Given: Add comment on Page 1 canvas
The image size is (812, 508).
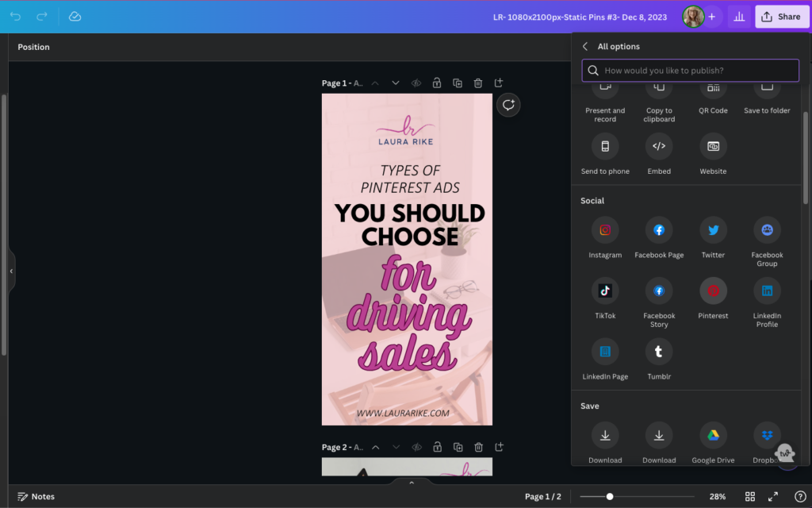Looking at the screenshot, I should pyautogui.click(x=508, y=106).
